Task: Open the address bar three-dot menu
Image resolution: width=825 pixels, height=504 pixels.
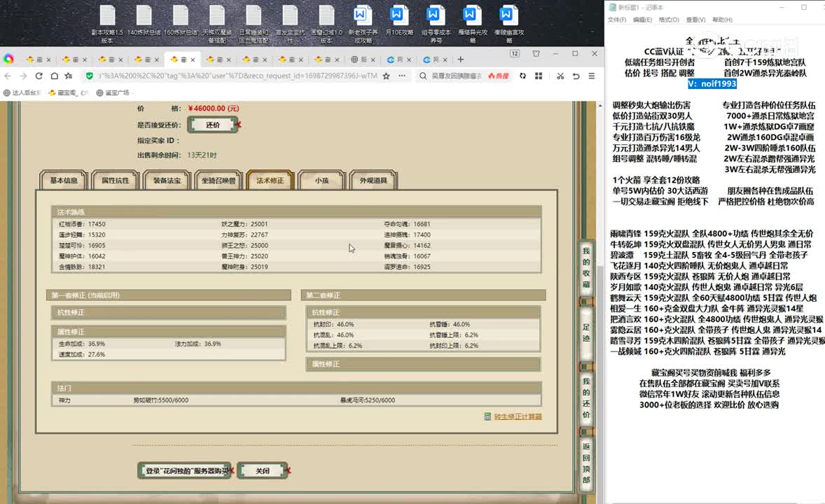Action: click(x=402, y=76)
